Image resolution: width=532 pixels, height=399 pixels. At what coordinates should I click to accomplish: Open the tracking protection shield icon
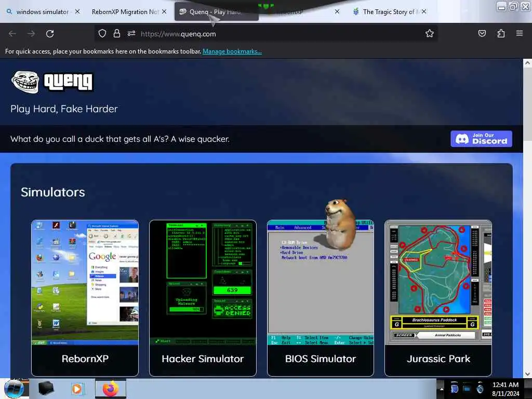(x=102, y=33)
